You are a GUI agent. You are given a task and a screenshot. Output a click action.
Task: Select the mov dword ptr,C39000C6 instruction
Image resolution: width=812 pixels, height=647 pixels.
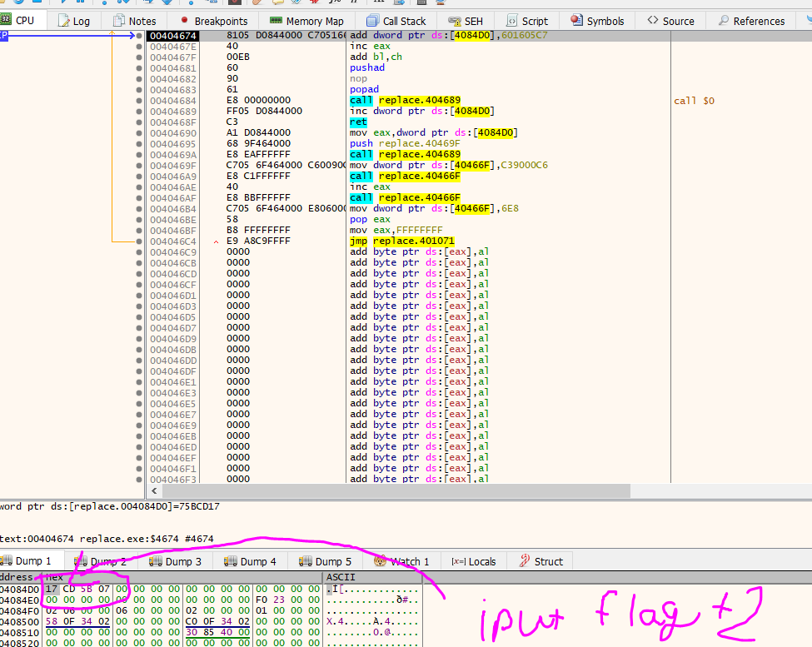click(448, 165)
